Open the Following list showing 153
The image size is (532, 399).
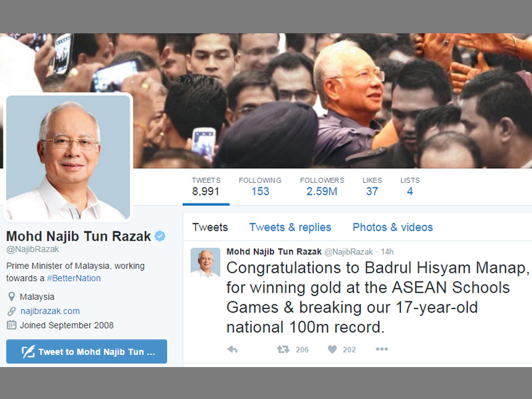[260, 187]
